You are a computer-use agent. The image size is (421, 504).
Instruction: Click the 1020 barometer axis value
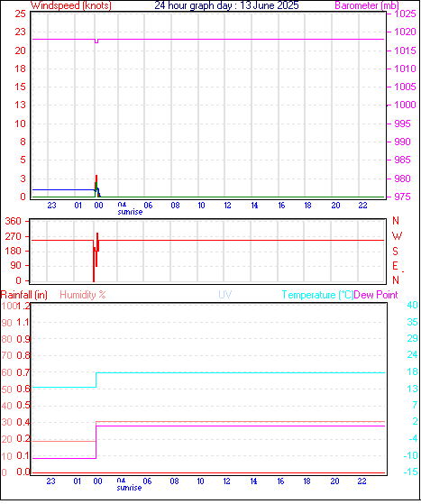[406, 32]
